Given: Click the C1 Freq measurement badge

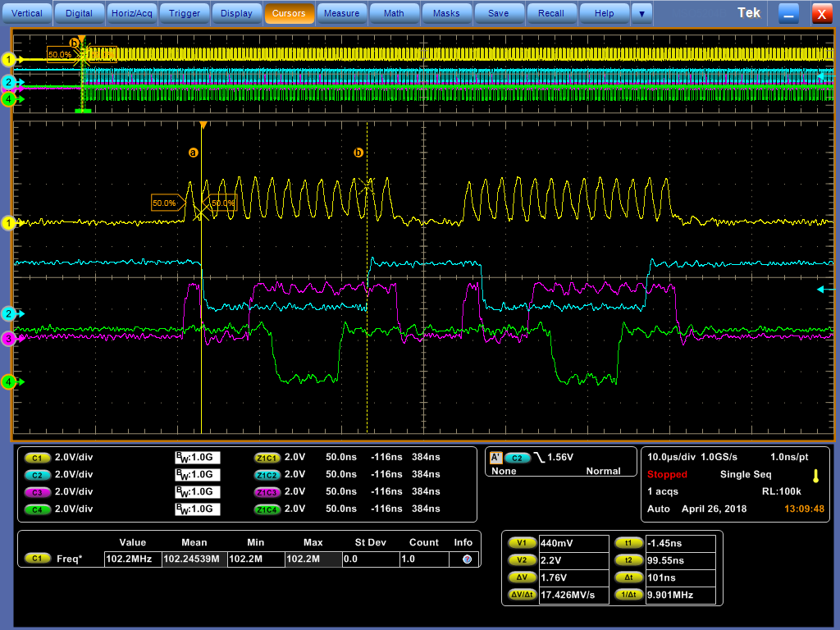Looking at the screenshot, I should click(37, 559).
